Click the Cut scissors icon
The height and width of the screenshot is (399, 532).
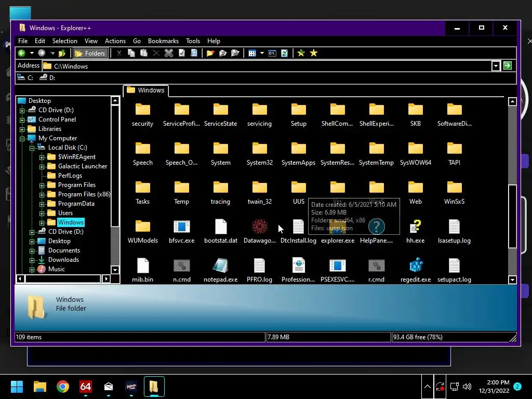[119, 54]
